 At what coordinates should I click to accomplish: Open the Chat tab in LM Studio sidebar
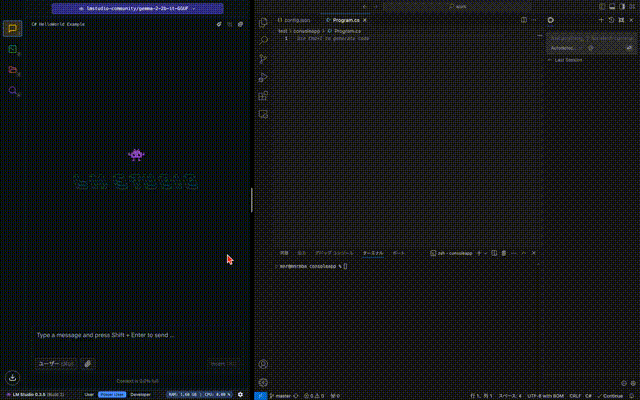(x=13, y=29)
